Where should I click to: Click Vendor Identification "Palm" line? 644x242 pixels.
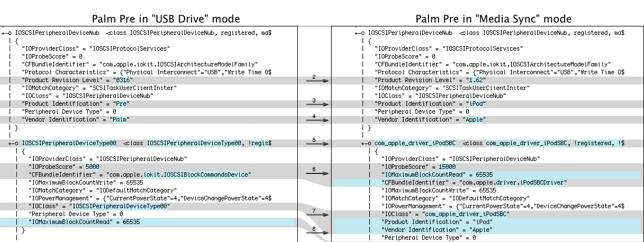76,120
